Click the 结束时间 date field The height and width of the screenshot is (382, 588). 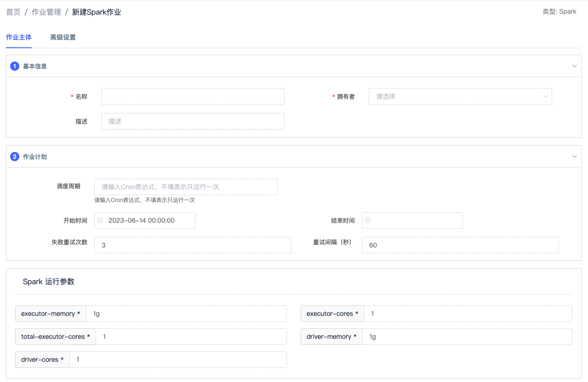coord(412,220)
